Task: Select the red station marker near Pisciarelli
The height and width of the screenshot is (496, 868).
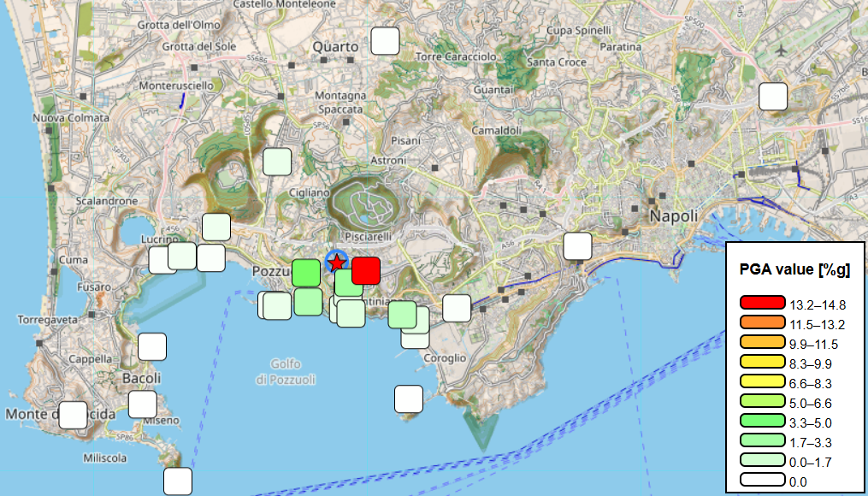Action: [367, 272]
